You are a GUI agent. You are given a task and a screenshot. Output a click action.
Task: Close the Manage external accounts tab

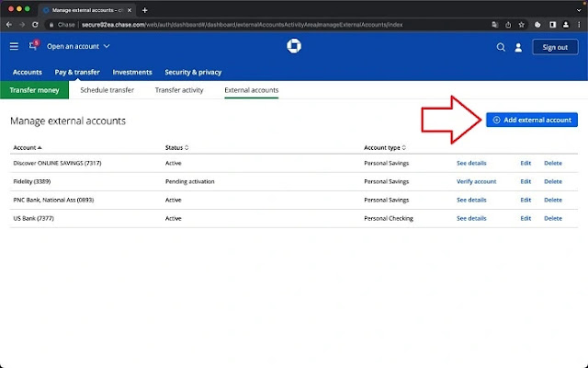(130, 10)
